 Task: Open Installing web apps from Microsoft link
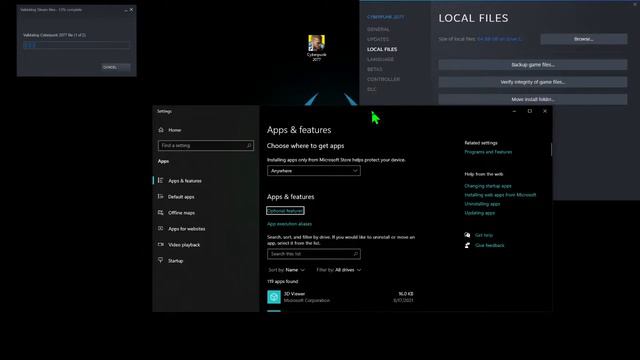pos(500,195)
